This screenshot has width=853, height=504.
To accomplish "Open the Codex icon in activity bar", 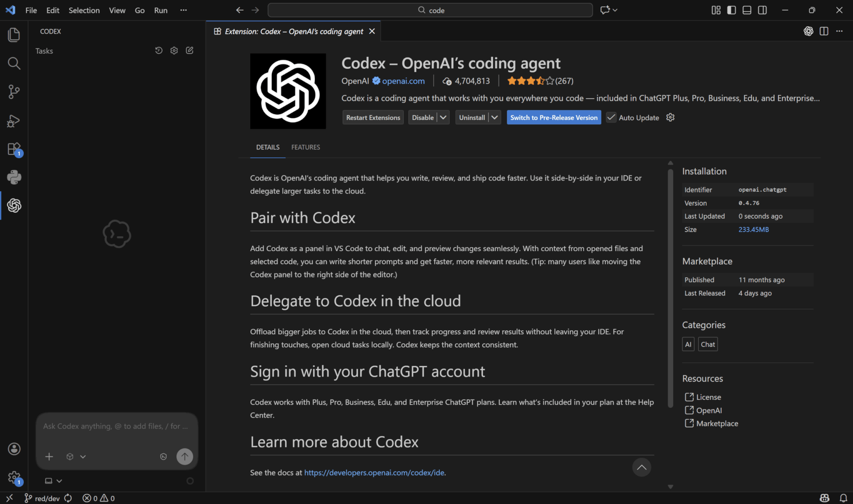I will [x=14, y=205].
